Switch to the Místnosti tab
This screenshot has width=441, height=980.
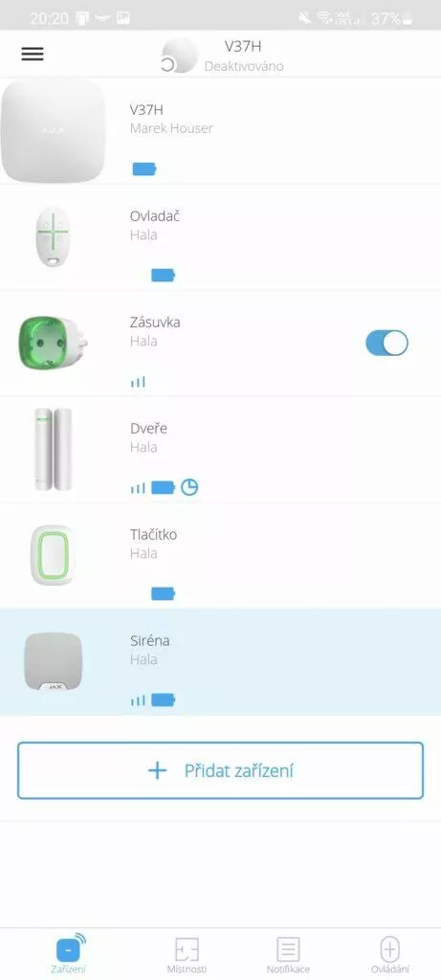tap(187, 955)
